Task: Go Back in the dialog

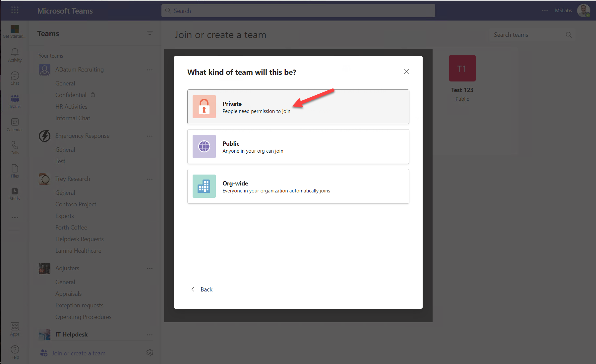Action: tap(202, 289)
